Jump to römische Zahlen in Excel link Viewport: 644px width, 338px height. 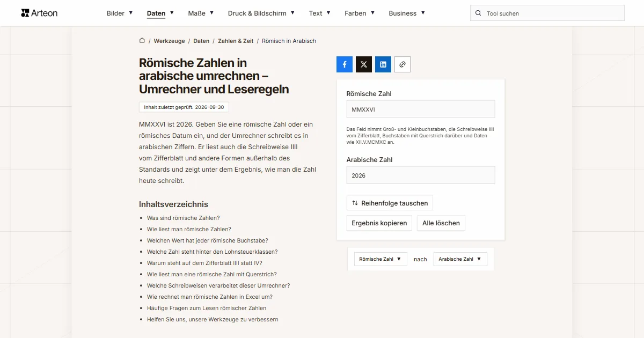pyautogui.click(x=210, y=297)
